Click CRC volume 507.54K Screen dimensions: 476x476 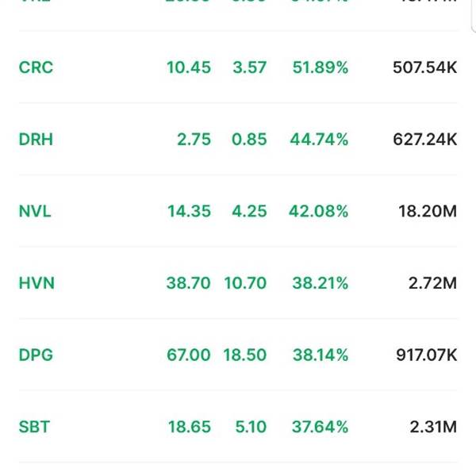click(x=425, y=67)
